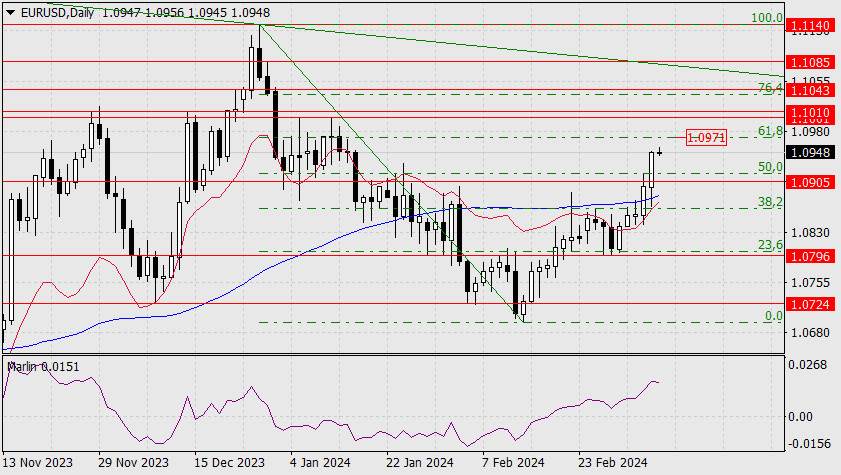The image size is (841, 475).
Task: Click the current price 1.0948 black label
Action: pyautogui.click(x=810, y=153)
